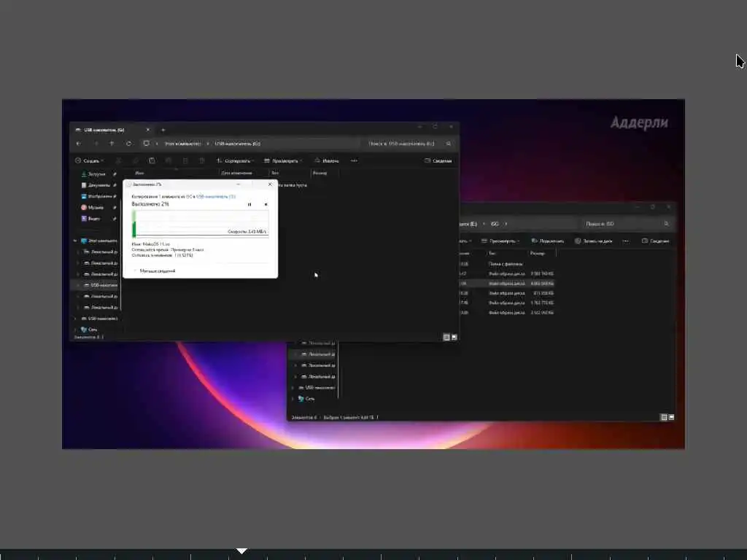Sort by Размер column in ISO window

pos(538,253)
